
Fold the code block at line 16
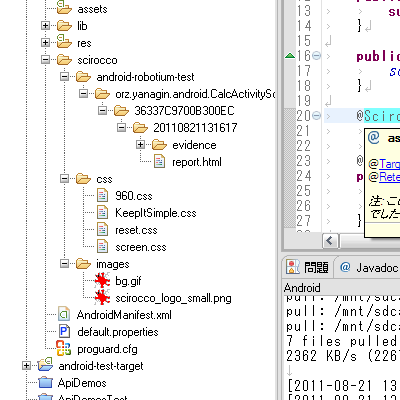(317, 55)
